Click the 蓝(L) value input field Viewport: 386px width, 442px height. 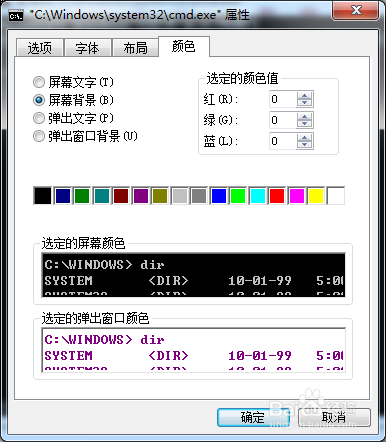click(x=283, y=141)
